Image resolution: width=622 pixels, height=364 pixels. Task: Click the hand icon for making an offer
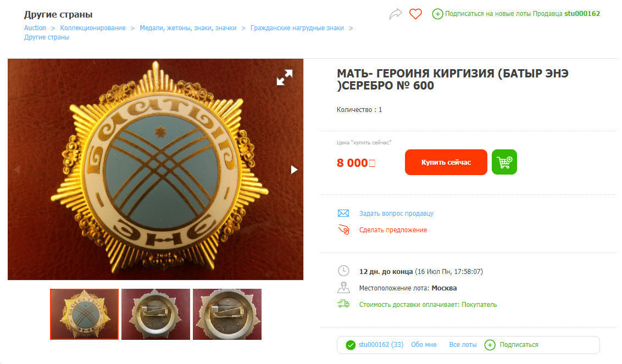pos(343,229)
